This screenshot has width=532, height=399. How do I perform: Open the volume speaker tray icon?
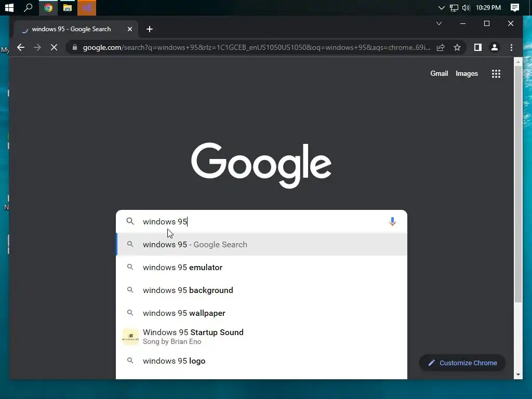click(466, 8)
